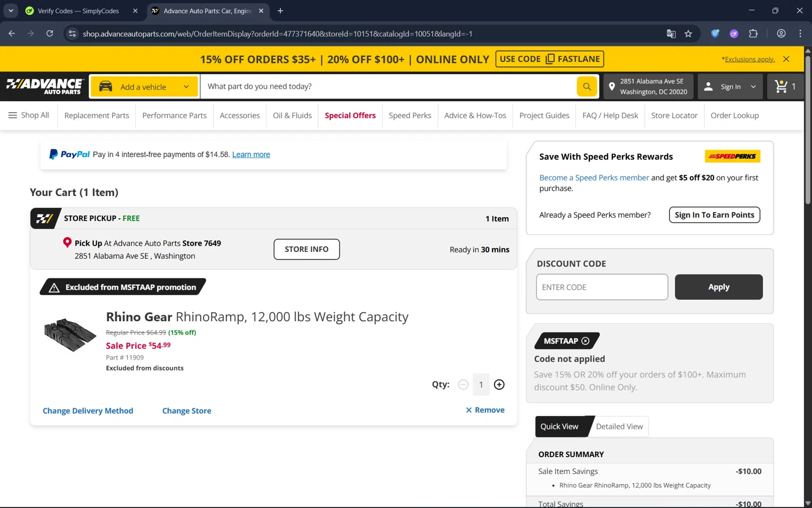Click the Apply discount button
The width and height of the screenshot is (812, 508).
tap(718, 287)
